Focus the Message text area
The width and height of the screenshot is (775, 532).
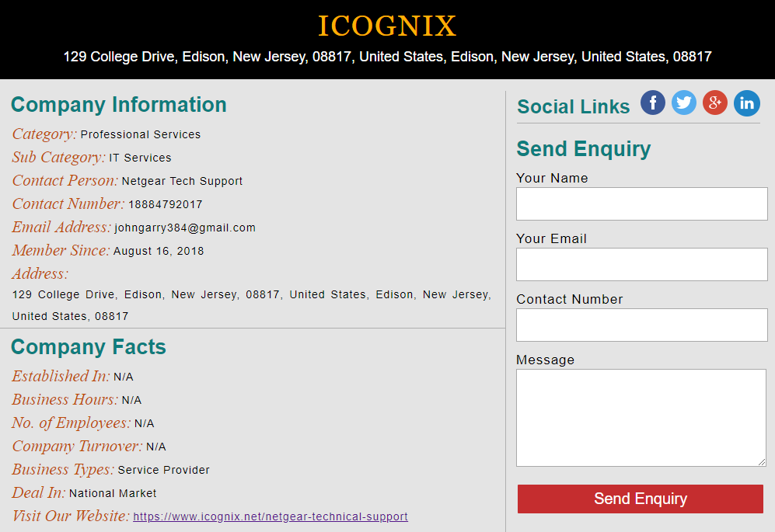click(x=641, y=418)
